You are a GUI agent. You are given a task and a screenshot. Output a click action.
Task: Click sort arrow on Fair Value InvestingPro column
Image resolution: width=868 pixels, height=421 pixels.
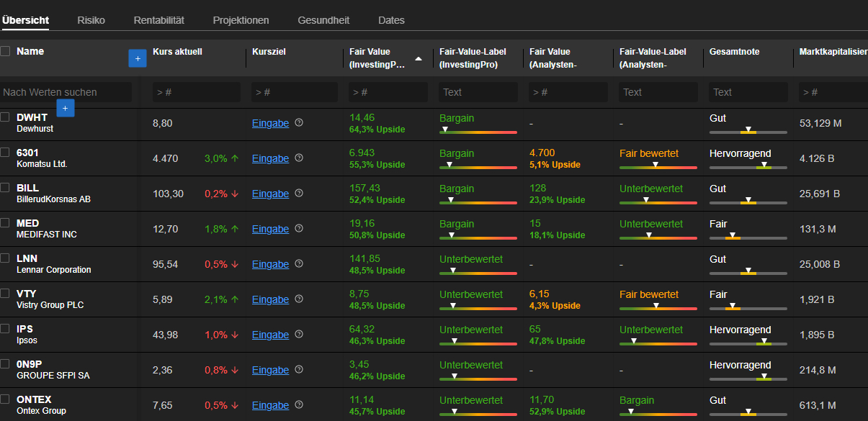(419, 58)
